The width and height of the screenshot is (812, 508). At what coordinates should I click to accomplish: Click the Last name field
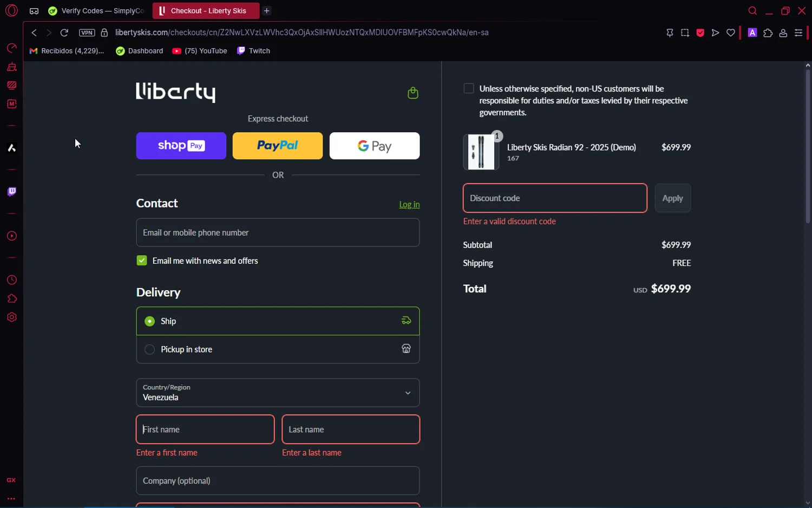coord(351,429)
